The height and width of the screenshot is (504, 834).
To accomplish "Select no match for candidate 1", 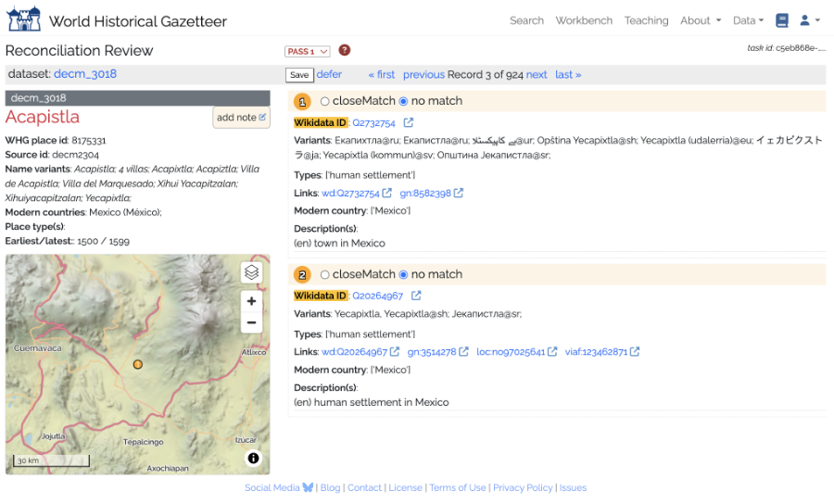I will point(403,101).
